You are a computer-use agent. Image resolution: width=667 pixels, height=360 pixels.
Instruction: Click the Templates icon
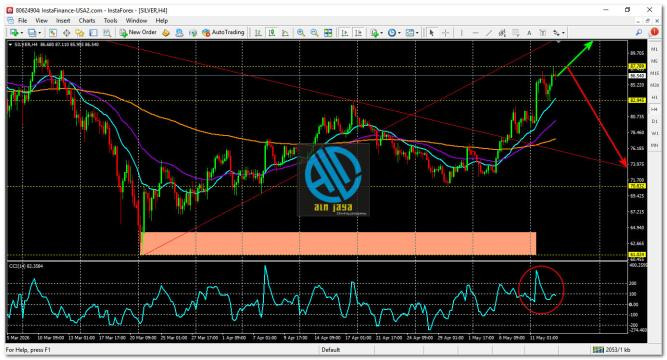pos(410,32)
